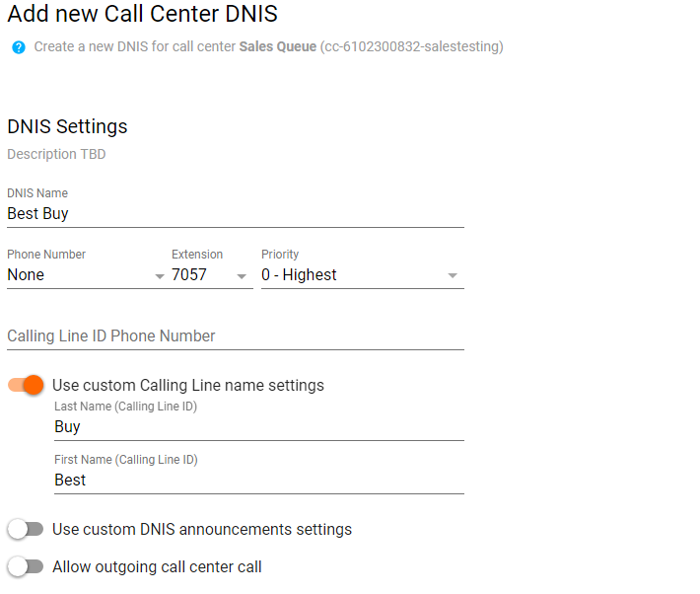Click the 'Use custom DNIS announcements settings' label

201,530
